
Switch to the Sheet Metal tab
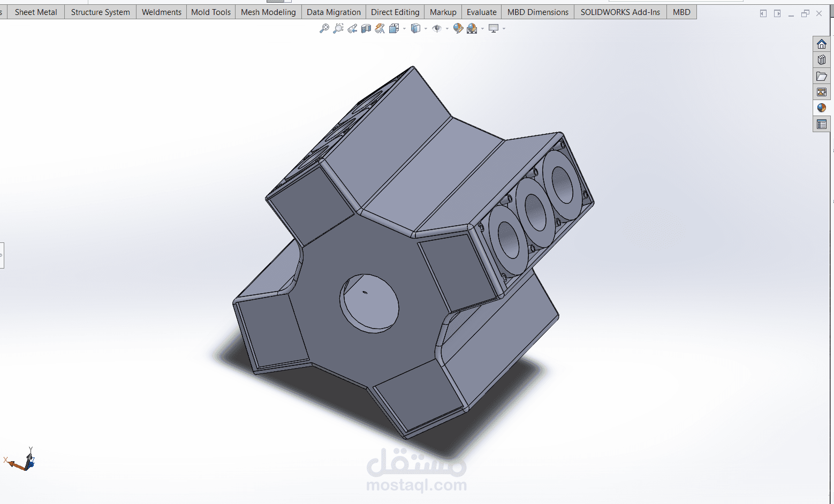(36, 12)
